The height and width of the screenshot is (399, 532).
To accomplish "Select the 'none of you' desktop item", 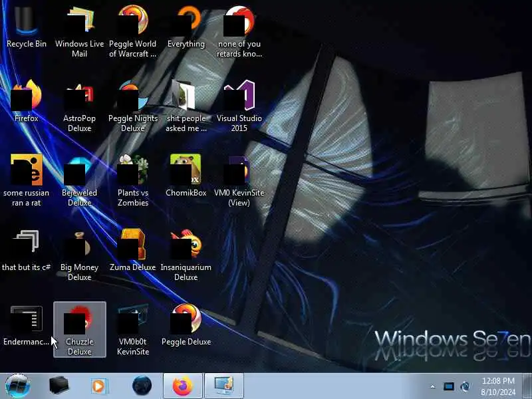I will click(239, 31).
